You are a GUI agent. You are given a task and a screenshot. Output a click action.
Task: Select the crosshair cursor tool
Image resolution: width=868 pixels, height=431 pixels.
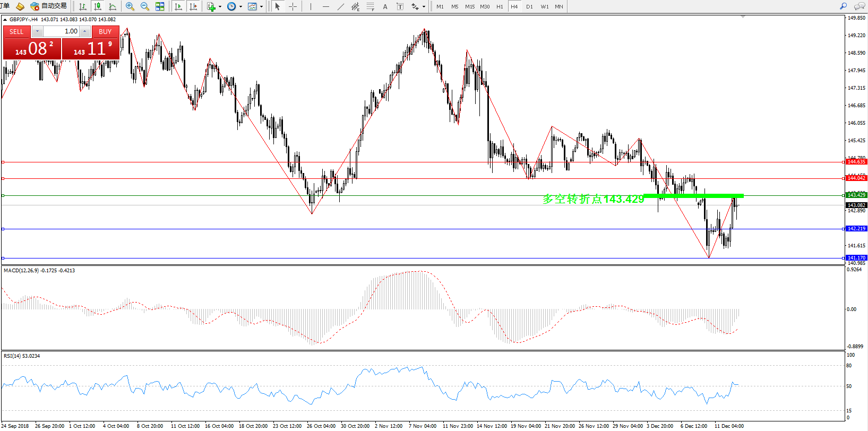click(x=293, y=6)
